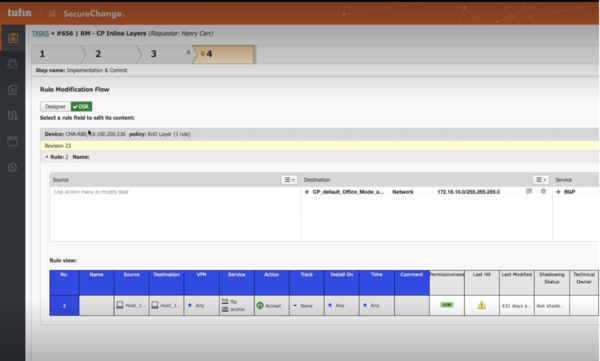Delete the CP_default_Office_Mode destination entry
Viewport: 600px width, 361px height.
pos(543,191)
